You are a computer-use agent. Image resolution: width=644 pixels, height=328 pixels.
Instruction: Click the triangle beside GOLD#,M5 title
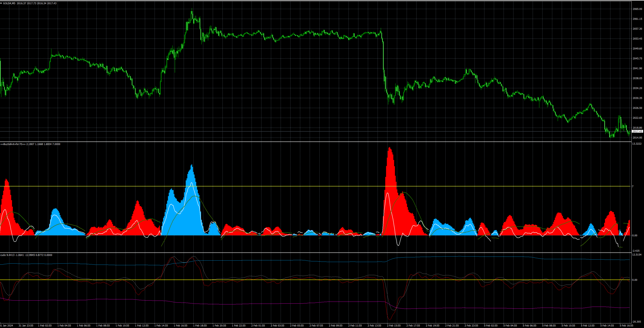point(1,3)
